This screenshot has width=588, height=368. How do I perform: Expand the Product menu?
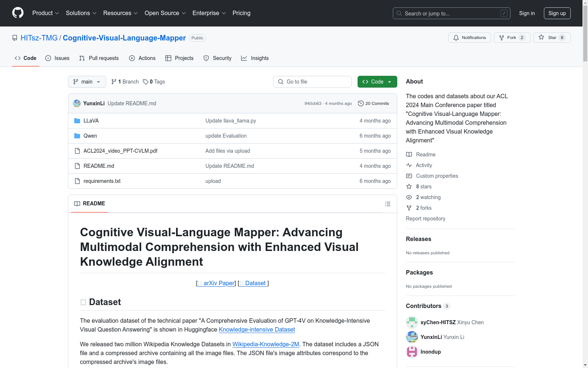(46, 13)
